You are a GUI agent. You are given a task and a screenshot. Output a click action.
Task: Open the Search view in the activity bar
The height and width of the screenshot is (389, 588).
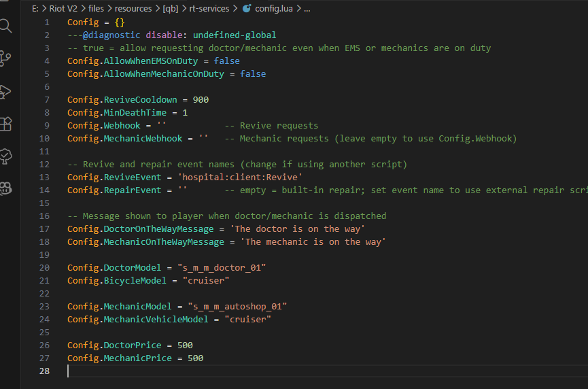tap(5, 26)
